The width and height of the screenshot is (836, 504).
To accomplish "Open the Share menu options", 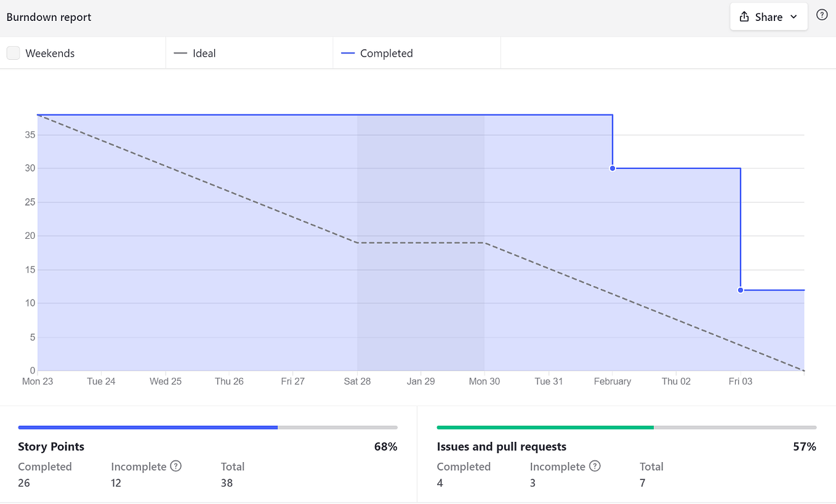I will click(x=768, y=17).
